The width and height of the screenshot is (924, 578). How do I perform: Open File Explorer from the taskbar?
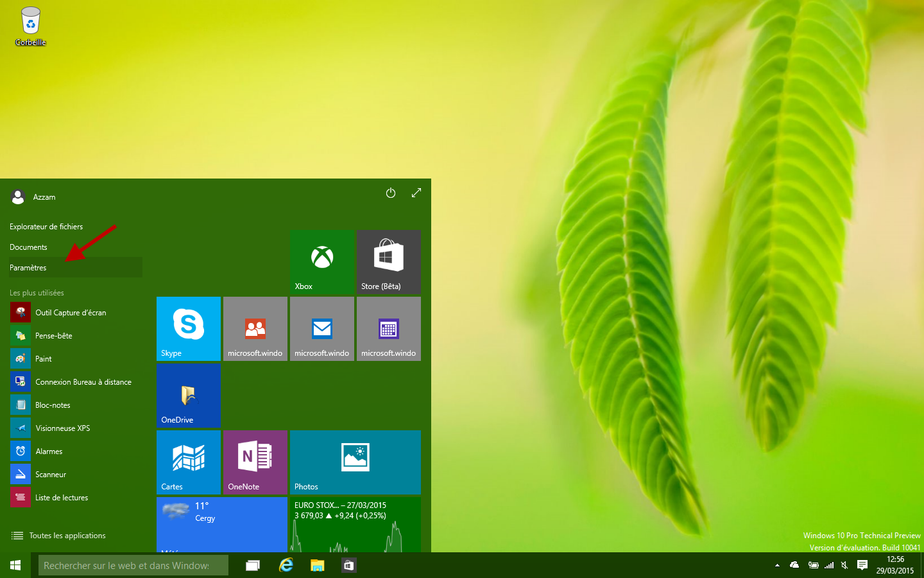(317, 565)
